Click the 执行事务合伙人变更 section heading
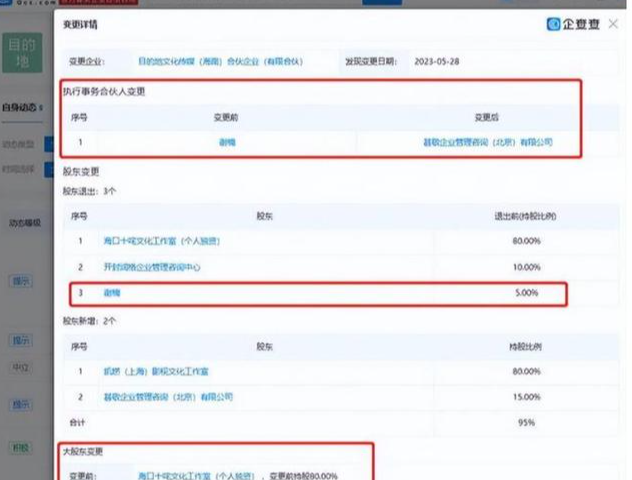This screenshot has height=480, width=632. click(x=104, y=91)
